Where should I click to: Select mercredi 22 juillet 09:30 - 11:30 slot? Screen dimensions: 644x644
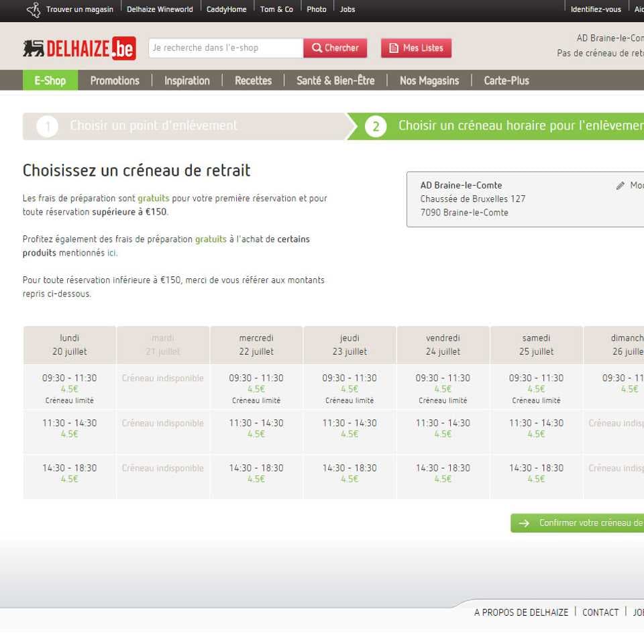pos(256,387)
